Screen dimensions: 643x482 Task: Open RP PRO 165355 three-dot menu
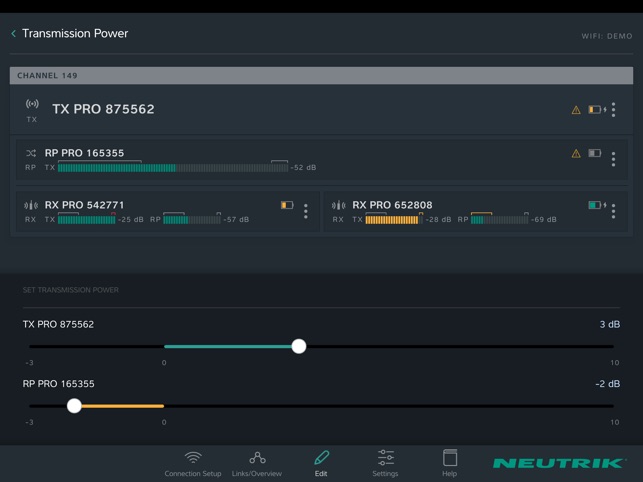coord(613,159)
